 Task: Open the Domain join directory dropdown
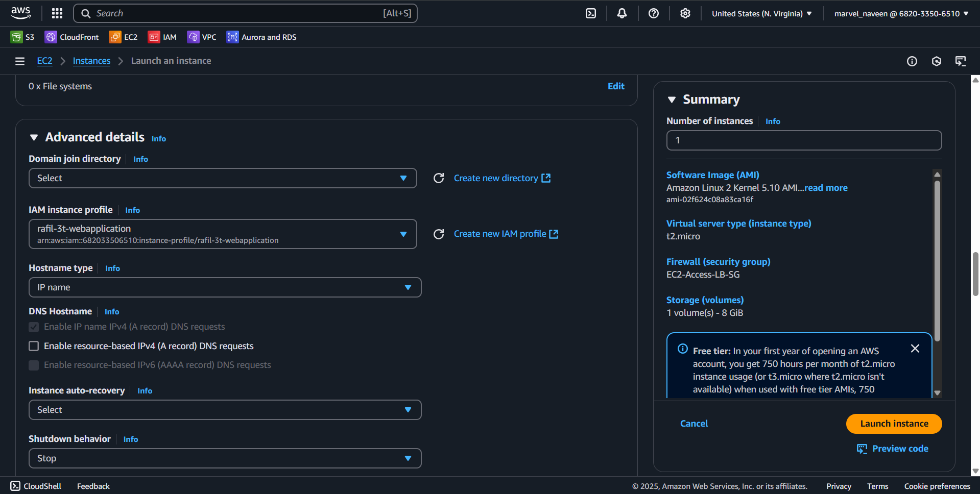point(223,178)
